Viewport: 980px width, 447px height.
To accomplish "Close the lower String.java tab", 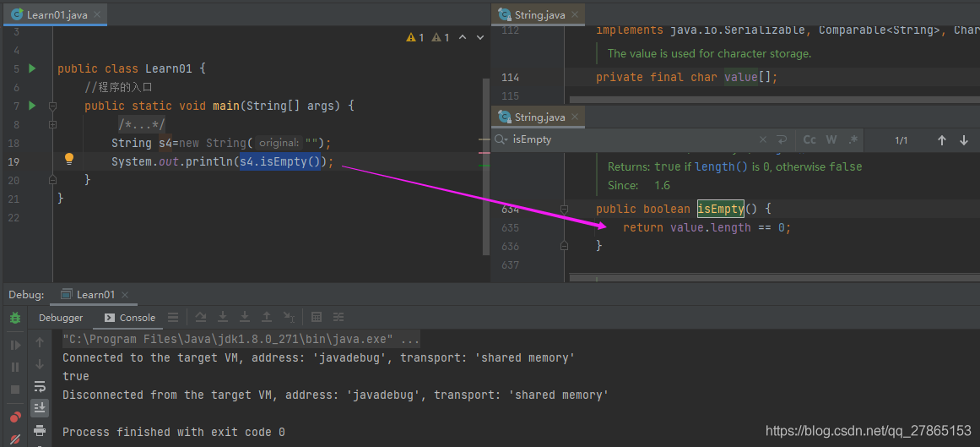I will [x=576, y=117].
